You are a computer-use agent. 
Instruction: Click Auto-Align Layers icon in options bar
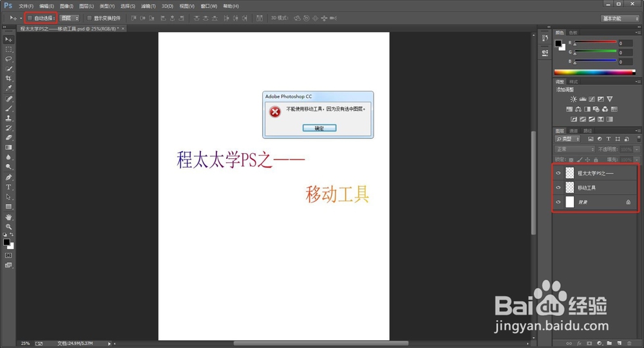[x=260, y=18]
